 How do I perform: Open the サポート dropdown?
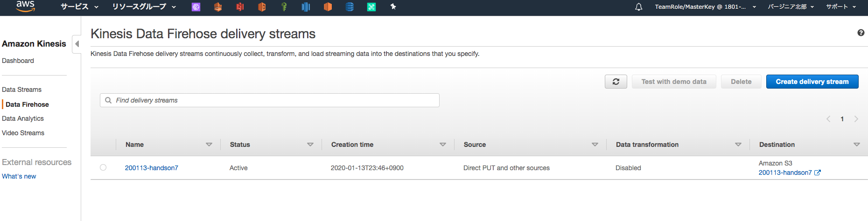[841, 7]
